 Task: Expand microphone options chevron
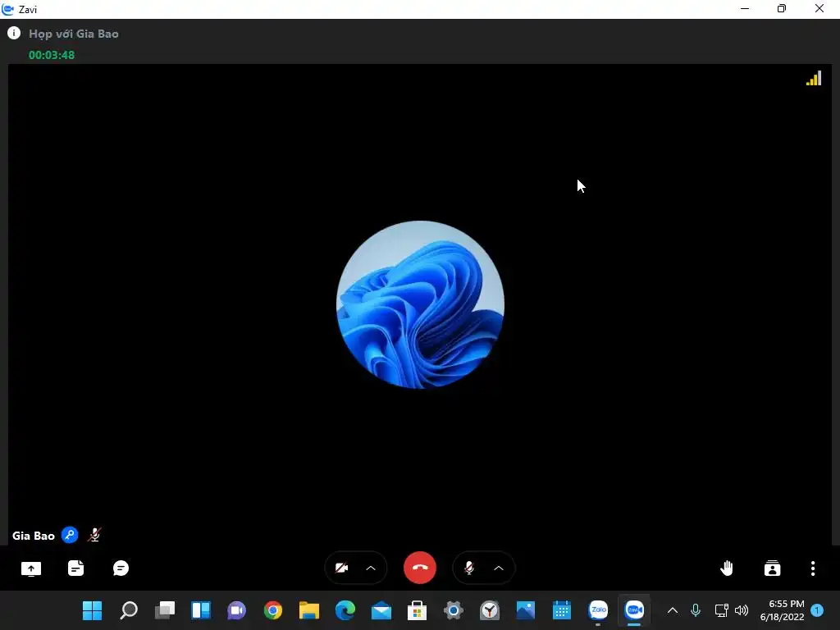point(498,568)
